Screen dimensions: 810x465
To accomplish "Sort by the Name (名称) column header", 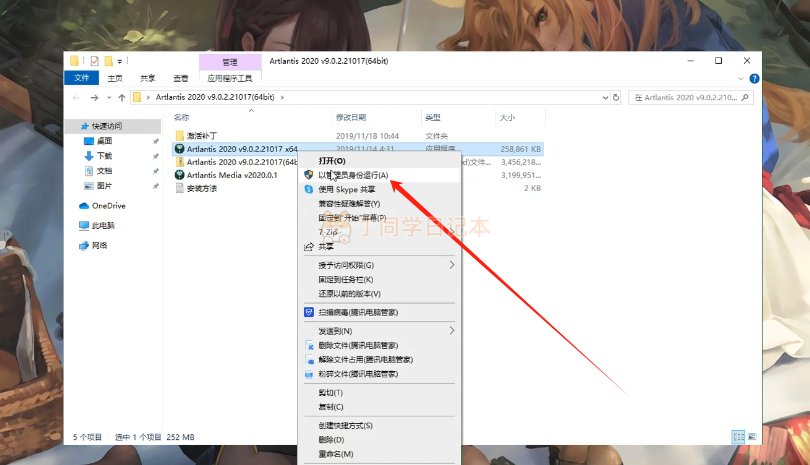I will (181, 117).
